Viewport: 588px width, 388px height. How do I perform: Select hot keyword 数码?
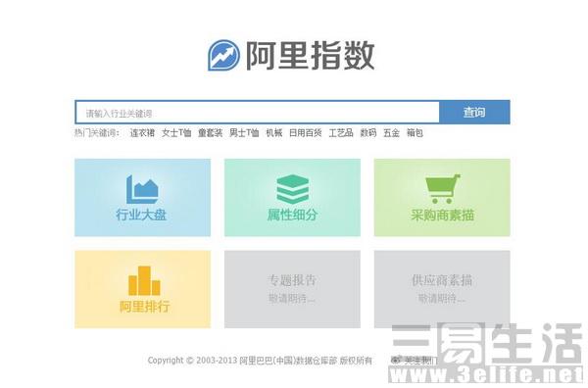tap(368, 132)
